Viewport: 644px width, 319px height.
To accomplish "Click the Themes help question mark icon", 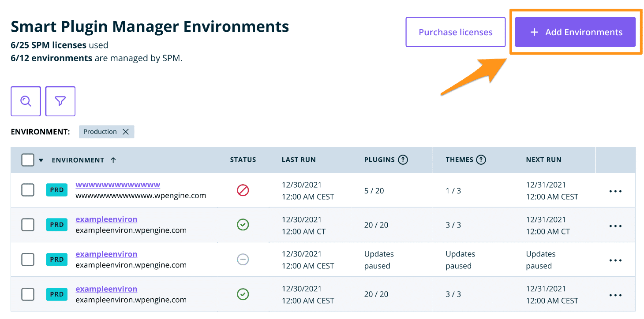I will click(x=481, y=159).
